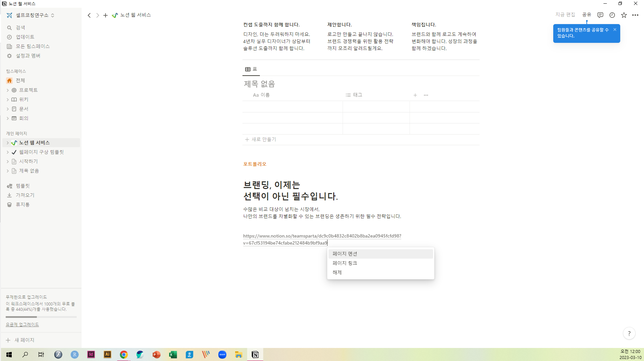Click the plus icon next to navigation arrows

[105, 15]
